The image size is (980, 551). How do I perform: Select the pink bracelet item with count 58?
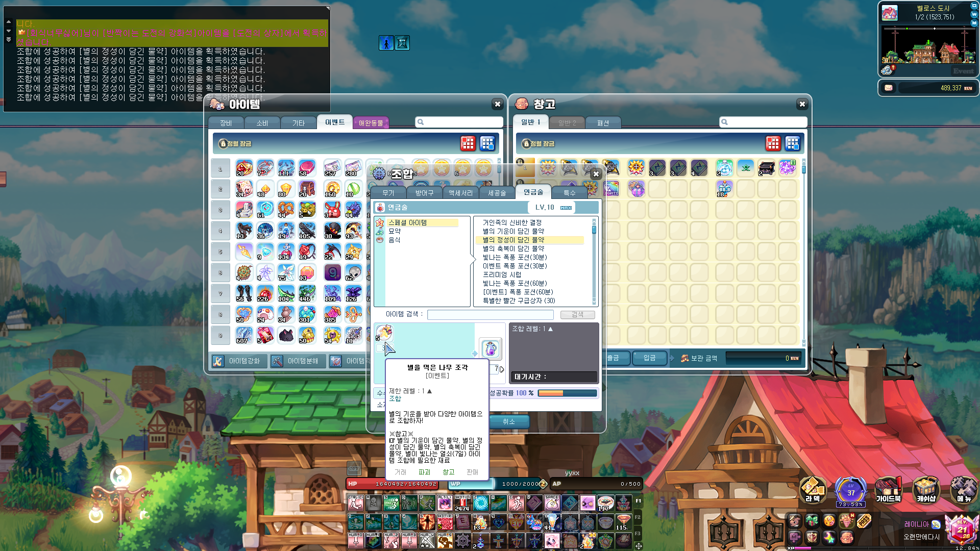point(307,168)
